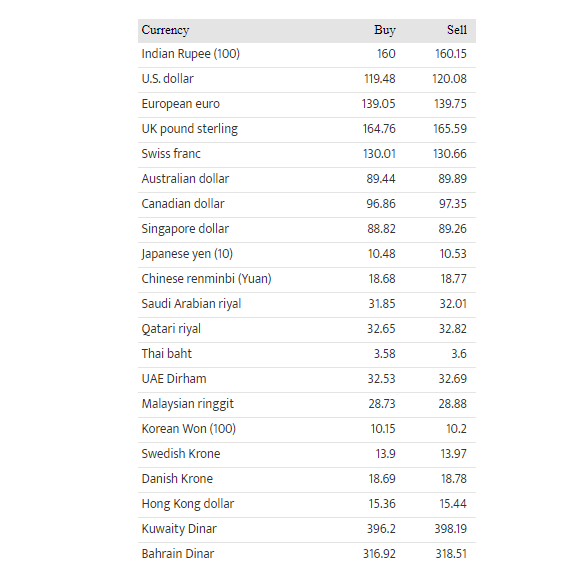Click the Buy column header

coord(384,30)
